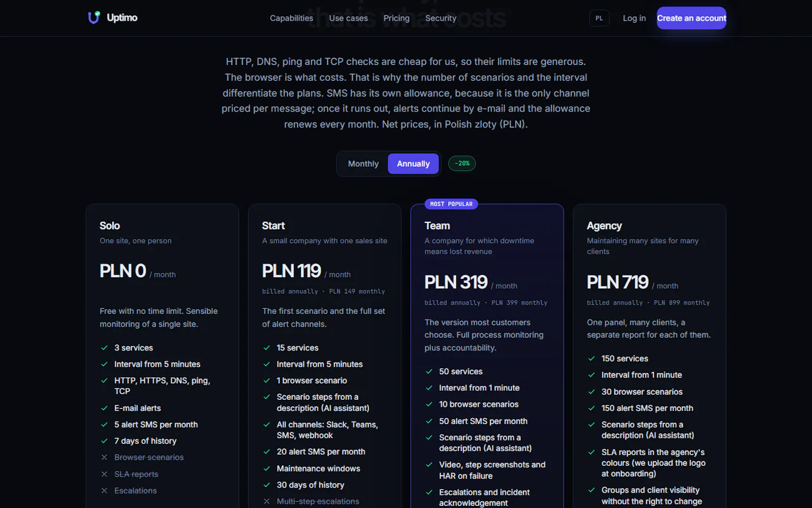Click checkmark beside E-mail alerts

point(104,408)
